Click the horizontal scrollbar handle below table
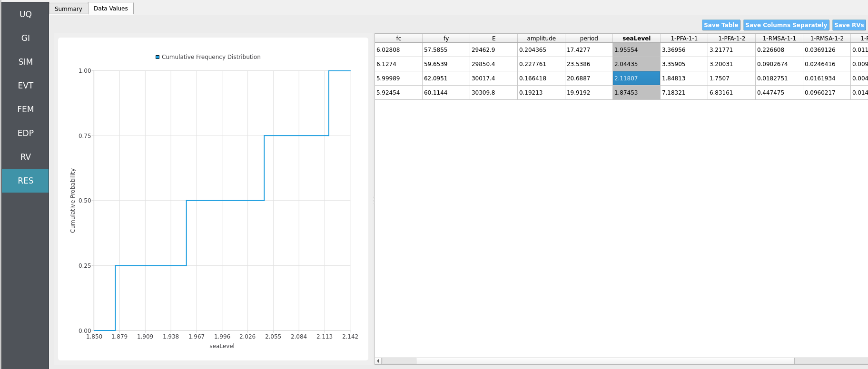The image size is (868, 369). click(605, 361)
